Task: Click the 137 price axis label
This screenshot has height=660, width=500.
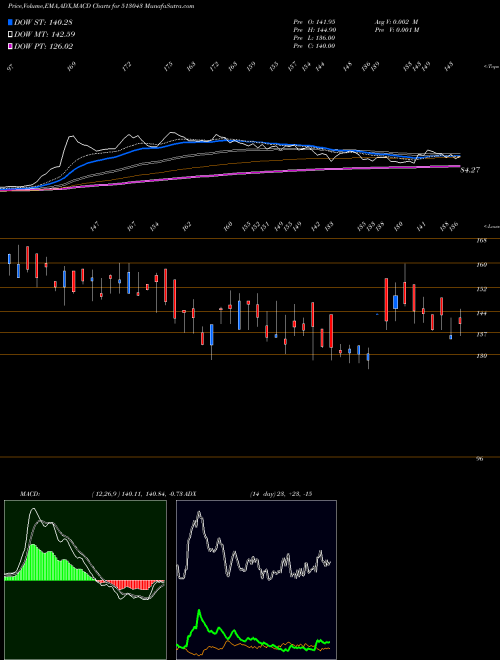Action: pos(481,334)
